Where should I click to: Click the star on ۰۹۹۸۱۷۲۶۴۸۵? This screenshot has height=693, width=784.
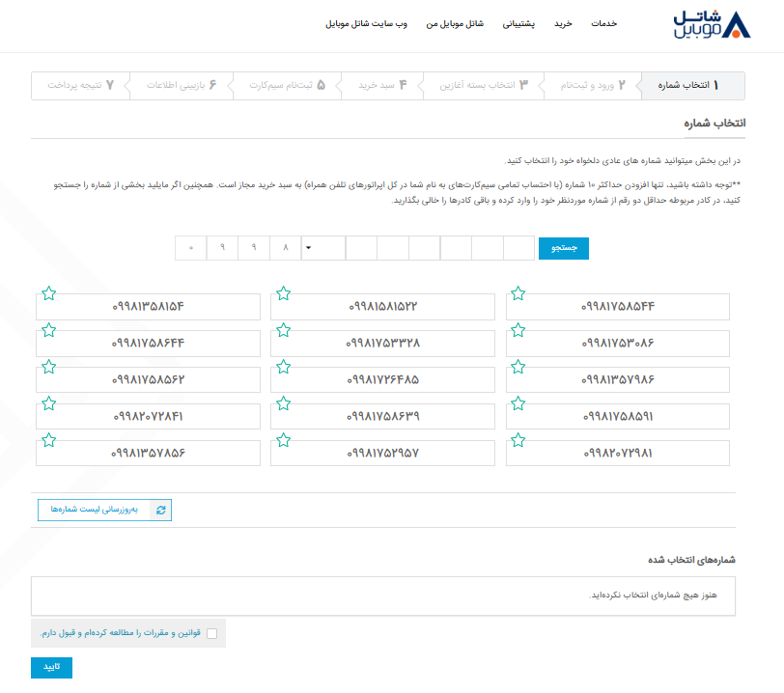[x=284, y=367]
